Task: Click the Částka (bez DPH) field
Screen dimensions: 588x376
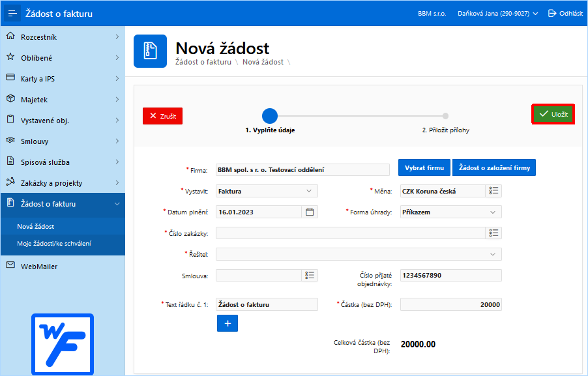Action: tap(450, 304)
